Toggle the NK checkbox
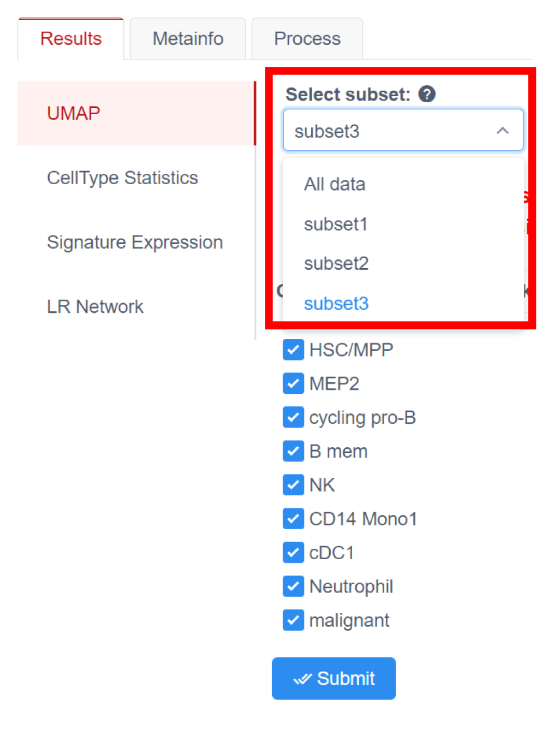Image resolution: width=560 pixels, height=732 pixels. pos(293,485)
